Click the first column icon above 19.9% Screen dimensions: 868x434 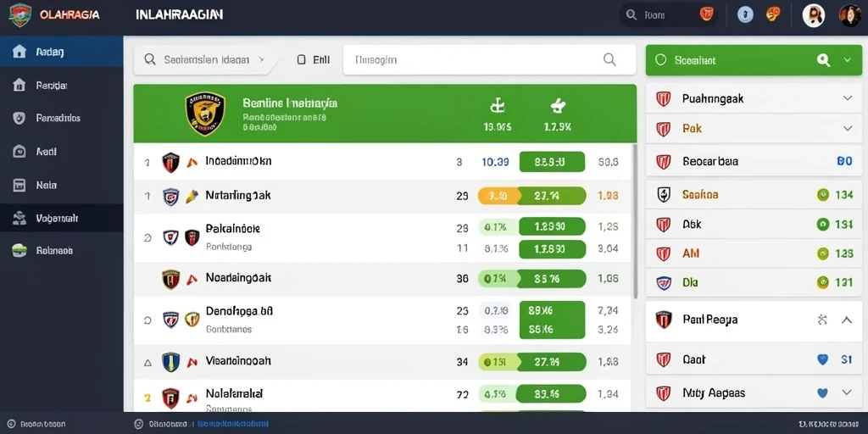pyautogui.click(x=497, y=105)
